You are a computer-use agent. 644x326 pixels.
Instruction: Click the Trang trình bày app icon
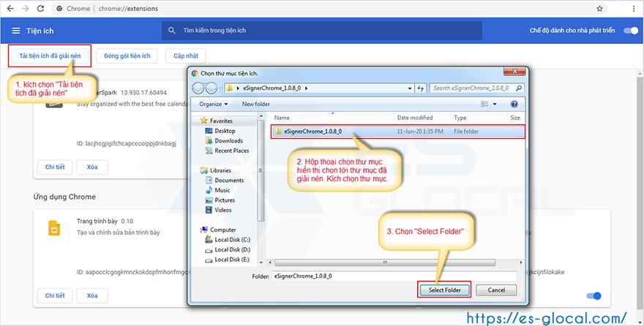click(54, 228)
